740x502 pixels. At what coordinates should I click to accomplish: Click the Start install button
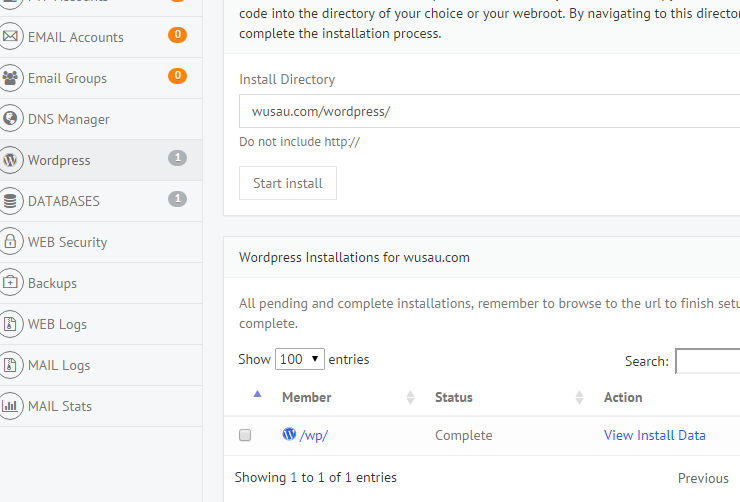coord(288,183)
